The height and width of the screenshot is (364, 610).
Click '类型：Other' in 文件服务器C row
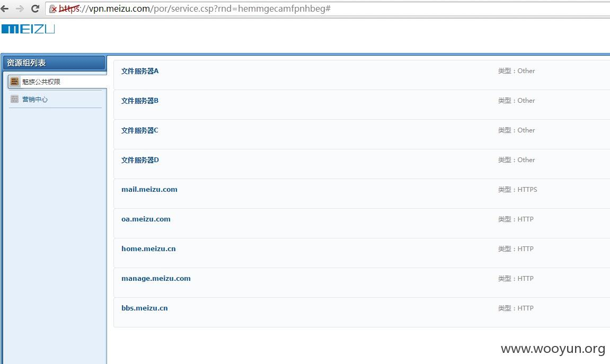tap(517, 130)
